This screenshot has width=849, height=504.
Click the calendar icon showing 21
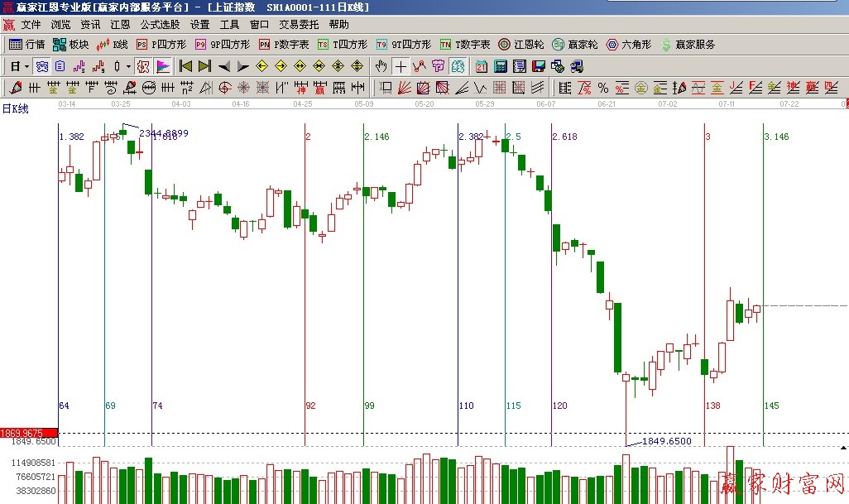coord(482,66)
